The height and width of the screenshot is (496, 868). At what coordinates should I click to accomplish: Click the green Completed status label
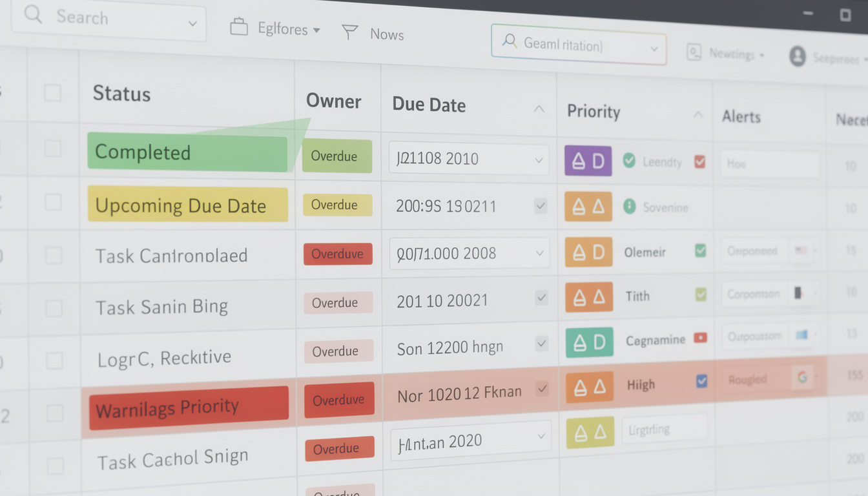[x=187, y=152]
